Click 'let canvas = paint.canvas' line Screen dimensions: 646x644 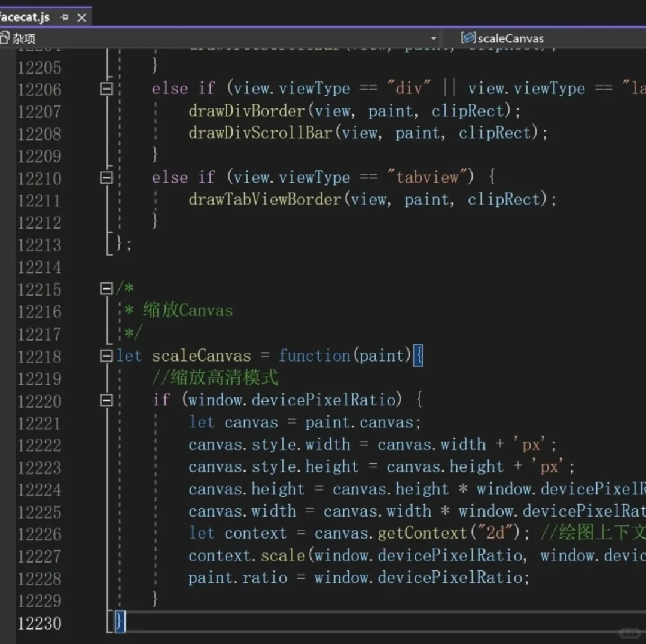304,422
